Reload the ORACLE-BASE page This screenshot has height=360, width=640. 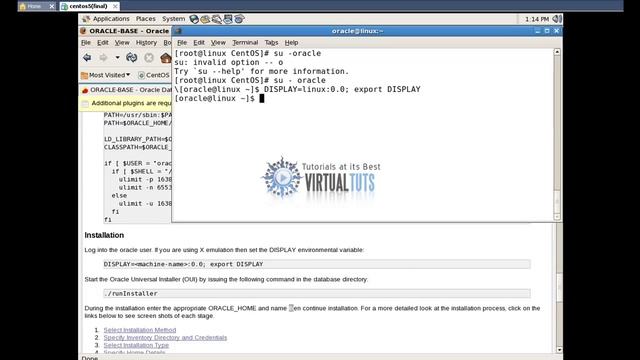point(131,58)
